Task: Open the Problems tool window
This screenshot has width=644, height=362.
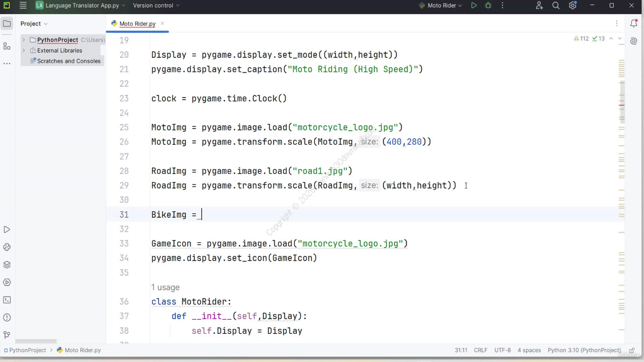Action: click(x=7, y=318)
